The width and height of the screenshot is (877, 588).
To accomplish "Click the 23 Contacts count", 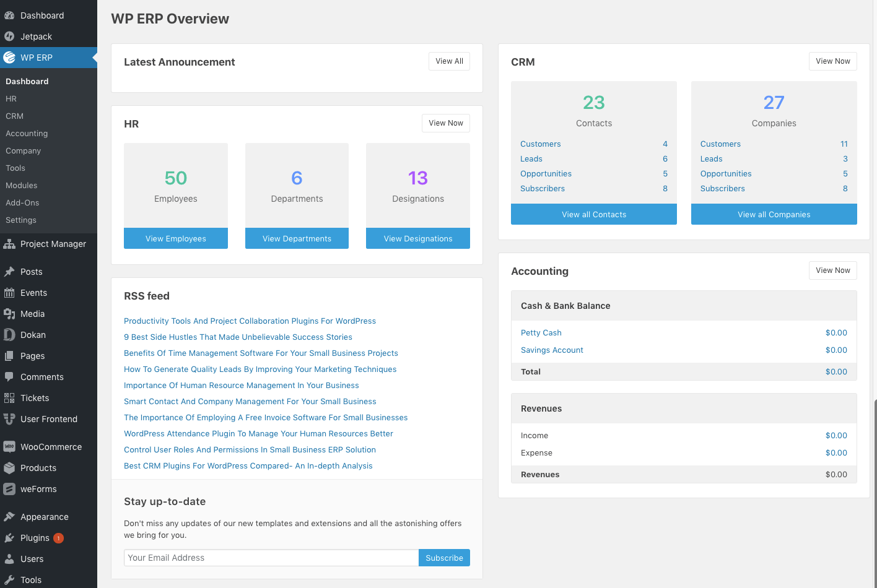I will [x=594, y=103].
